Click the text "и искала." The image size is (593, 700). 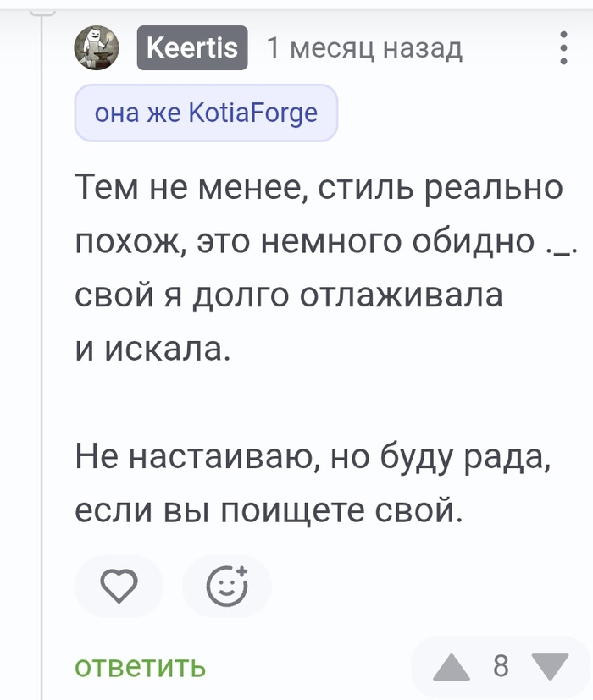coord(152,349)
